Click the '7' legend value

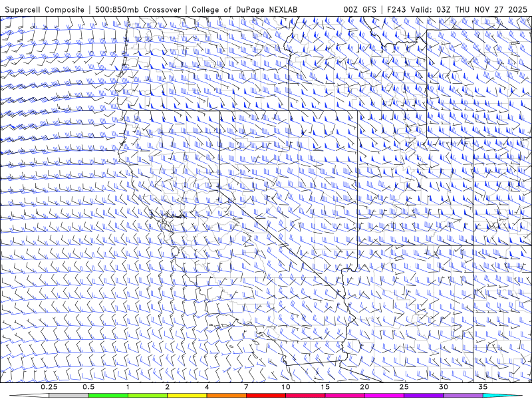click(246, 387)
